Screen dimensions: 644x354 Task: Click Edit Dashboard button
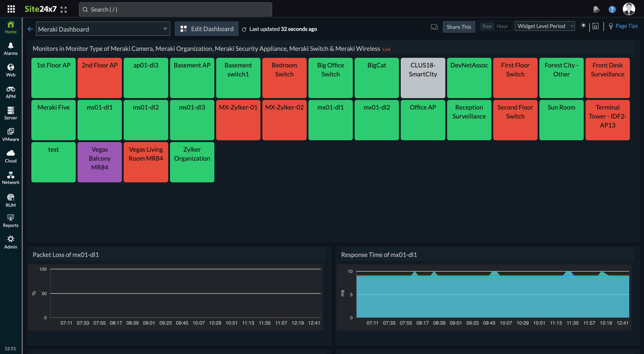click(x=207, y=28)
